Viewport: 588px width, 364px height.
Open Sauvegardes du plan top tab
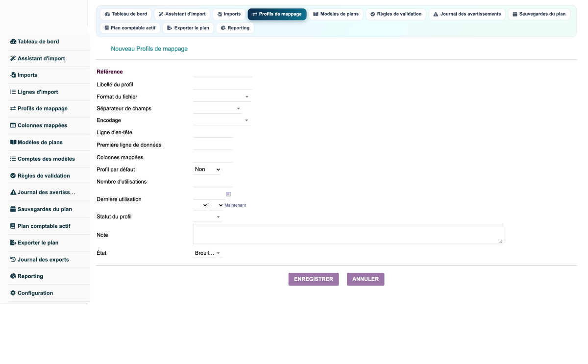[x=539, y=14]
